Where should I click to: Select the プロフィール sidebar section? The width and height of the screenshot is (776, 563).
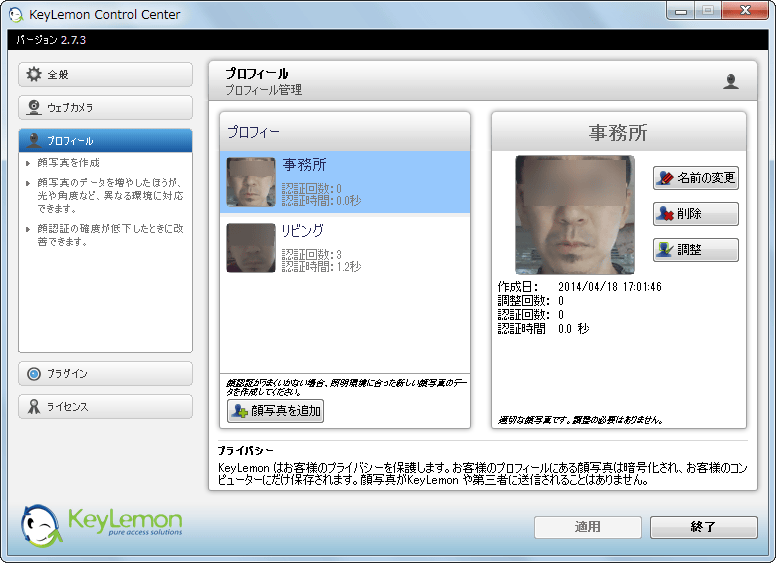click(x=105, y=141)
